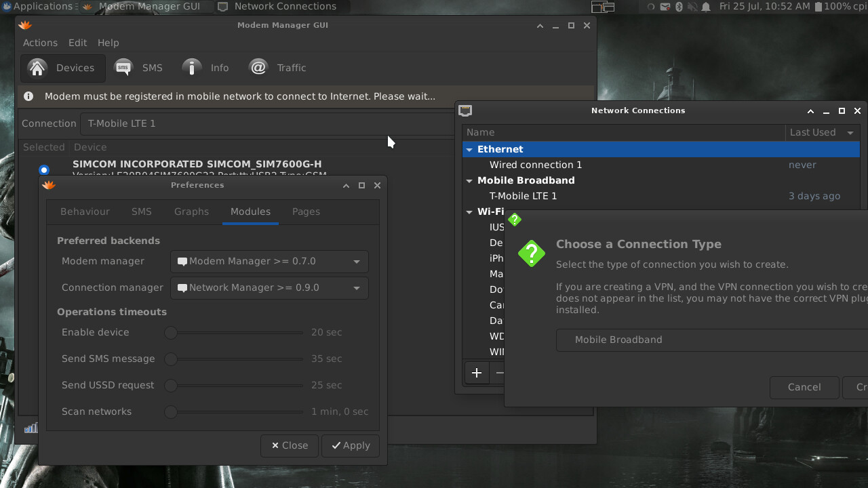Shade the Preferences dialog with up arrow
Image resolution: width=868 pixels, height=488 pixels.
[346, 185]
